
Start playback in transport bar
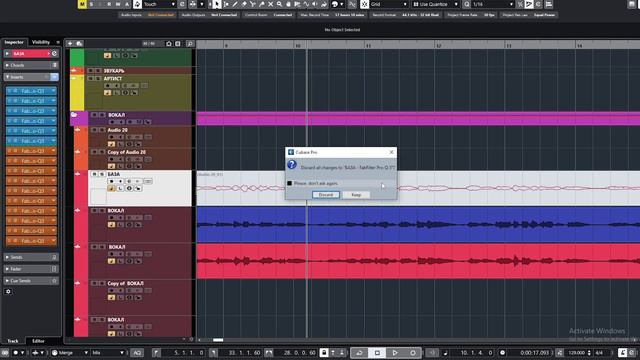395,352
